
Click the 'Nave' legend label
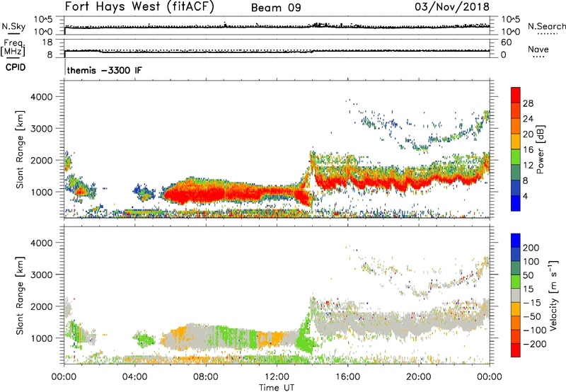pyautogui.click(x=538, y=49)
